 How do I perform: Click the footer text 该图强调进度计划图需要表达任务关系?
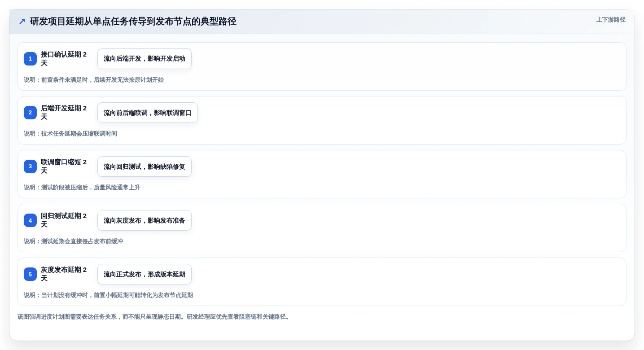click(x=67, y=317)
